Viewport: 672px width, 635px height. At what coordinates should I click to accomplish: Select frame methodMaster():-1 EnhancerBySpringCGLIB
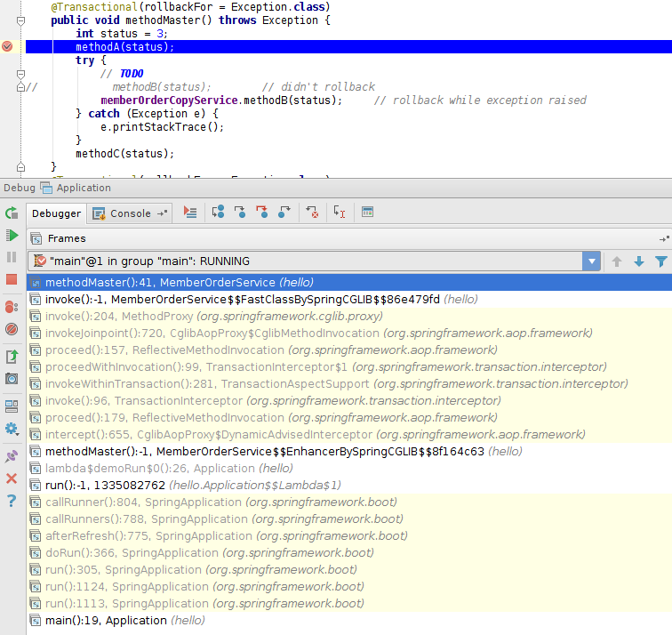[x=349, y=452]
